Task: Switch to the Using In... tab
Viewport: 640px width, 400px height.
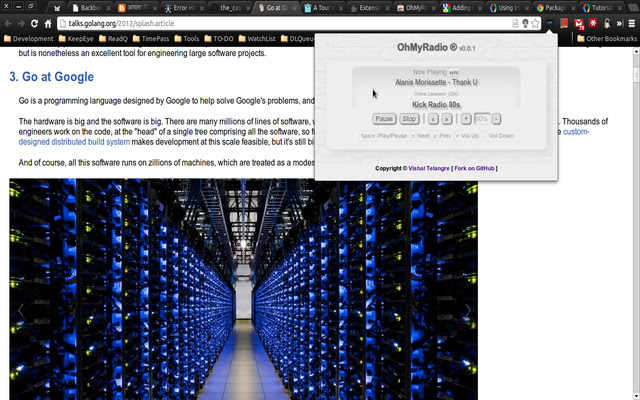Action: tap(508, 8)
